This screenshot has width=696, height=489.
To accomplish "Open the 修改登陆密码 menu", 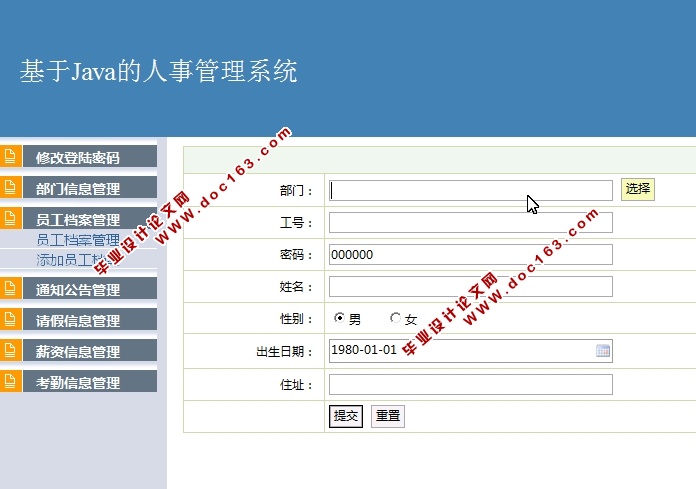I will click(90, 157).
